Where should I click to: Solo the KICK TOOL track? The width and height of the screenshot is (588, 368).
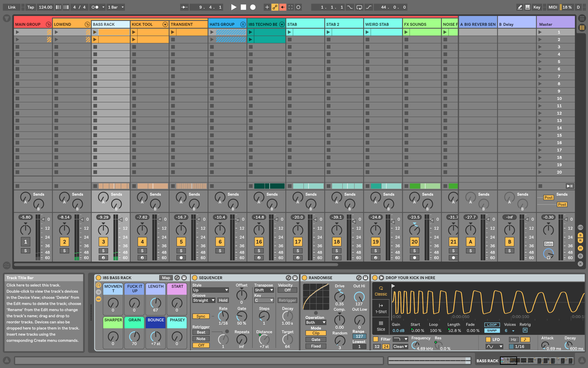click(x=142, y=251)
